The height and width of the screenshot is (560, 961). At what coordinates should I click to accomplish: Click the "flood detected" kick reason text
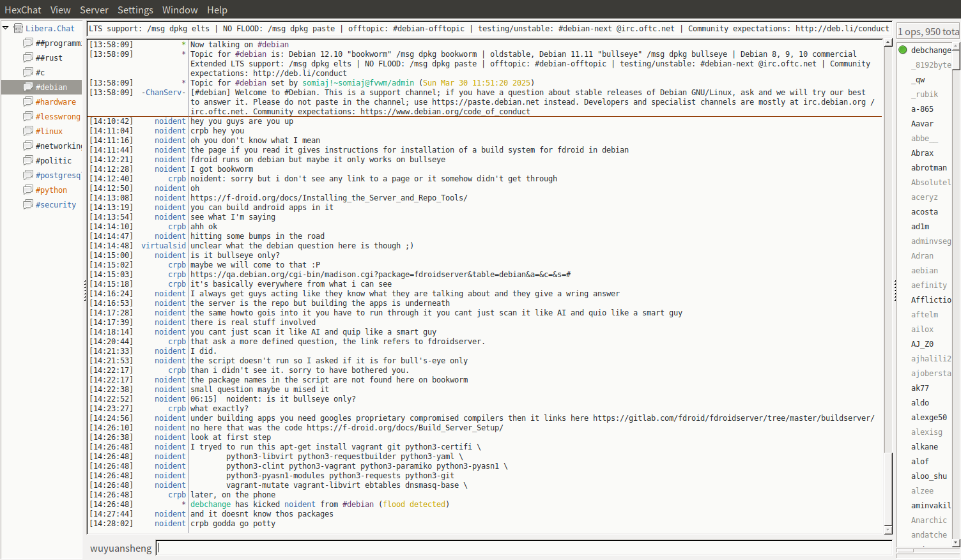(414, 504)
